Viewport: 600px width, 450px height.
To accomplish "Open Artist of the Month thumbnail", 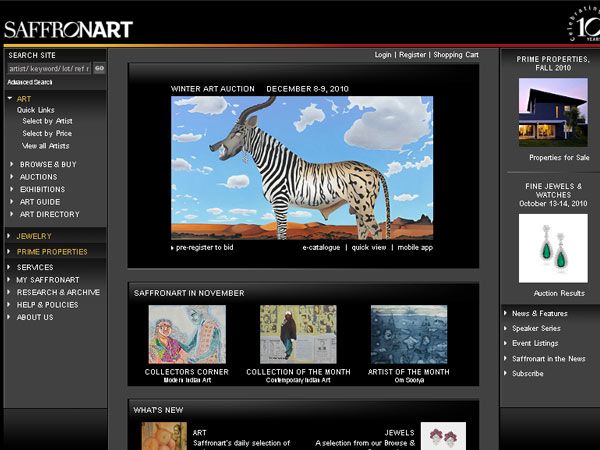I will point(409,334).
